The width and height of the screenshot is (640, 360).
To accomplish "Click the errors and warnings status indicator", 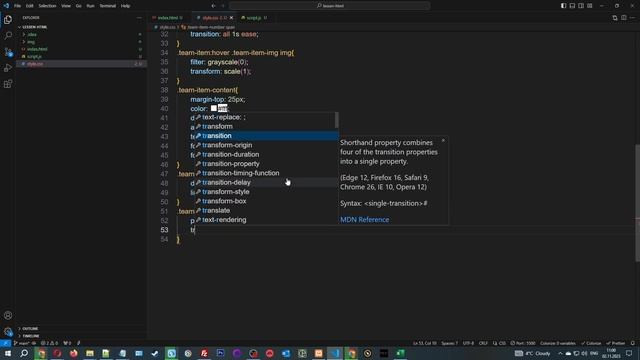I will tap(49, 343).
